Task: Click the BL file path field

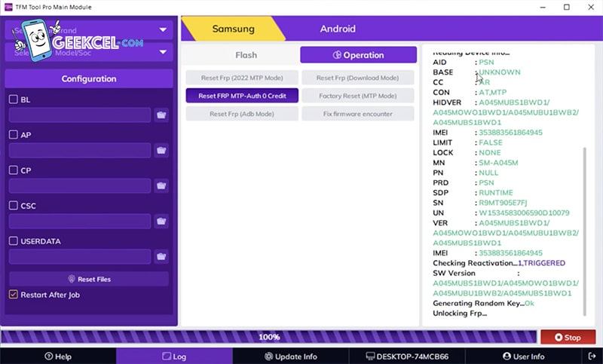Action: click(x=80, y=115)
